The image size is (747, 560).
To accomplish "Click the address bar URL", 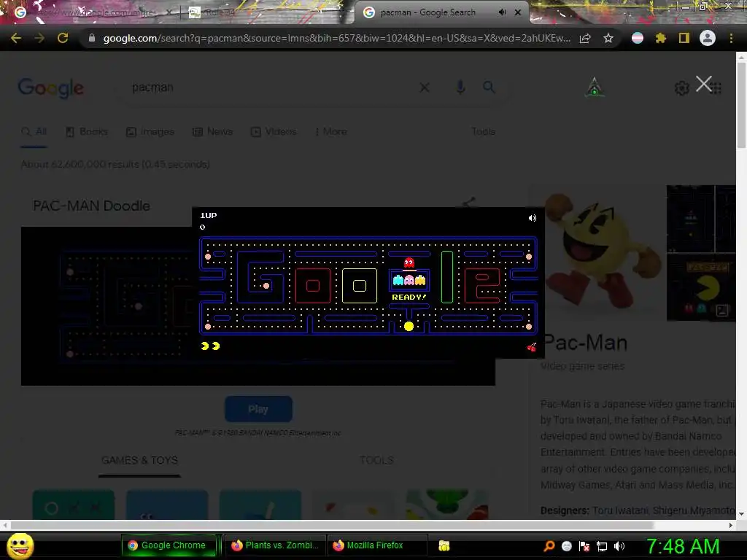I will tap(336, 38).
